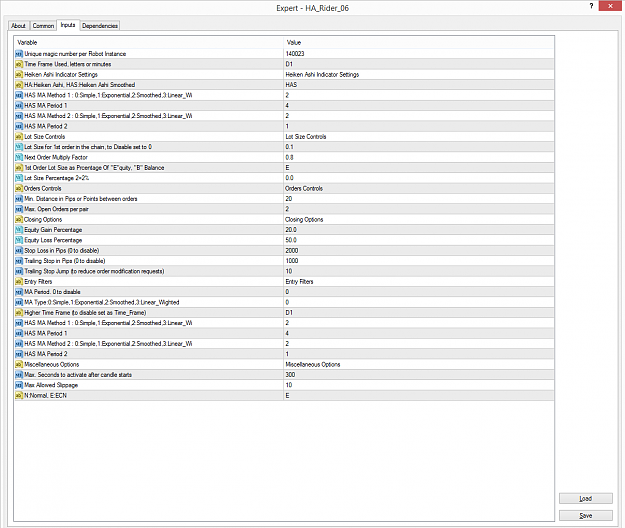Click icon beside Trailing Stop Jump row
The height and width of the screenshot is (528, 625).
point(19,271)
